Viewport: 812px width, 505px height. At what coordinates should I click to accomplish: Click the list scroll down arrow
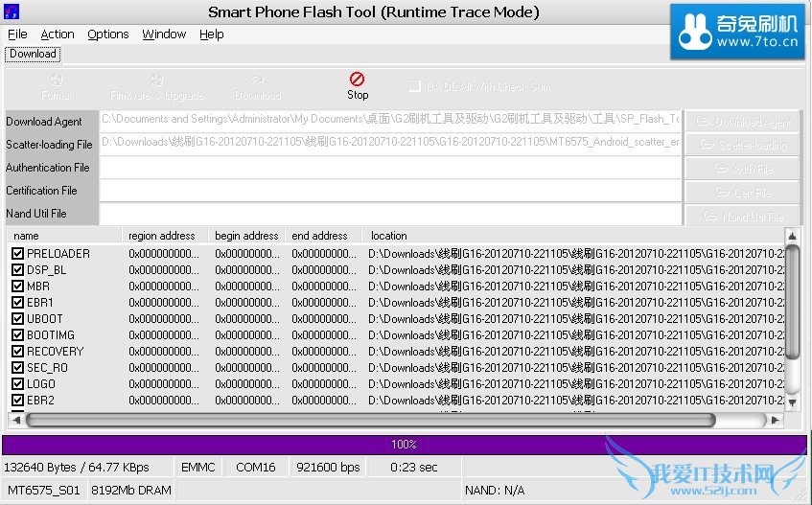[792, 402]
